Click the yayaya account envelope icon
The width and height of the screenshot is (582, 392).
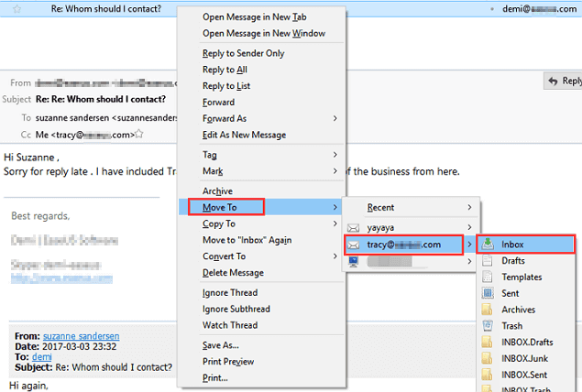(354, 225)
